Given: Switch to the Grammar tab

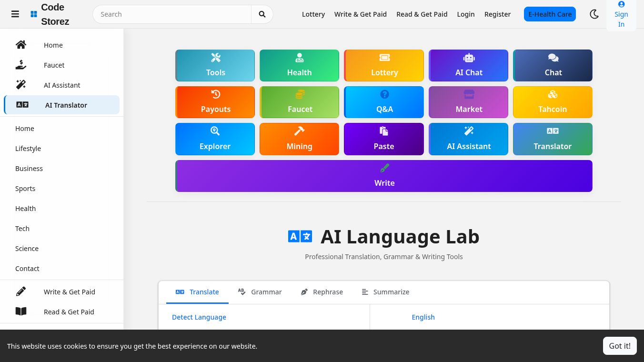Looking at the screenshot, I should [260, 292].
